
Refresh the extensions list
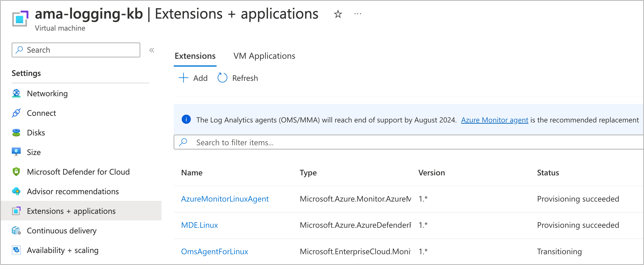pos(237,78)
